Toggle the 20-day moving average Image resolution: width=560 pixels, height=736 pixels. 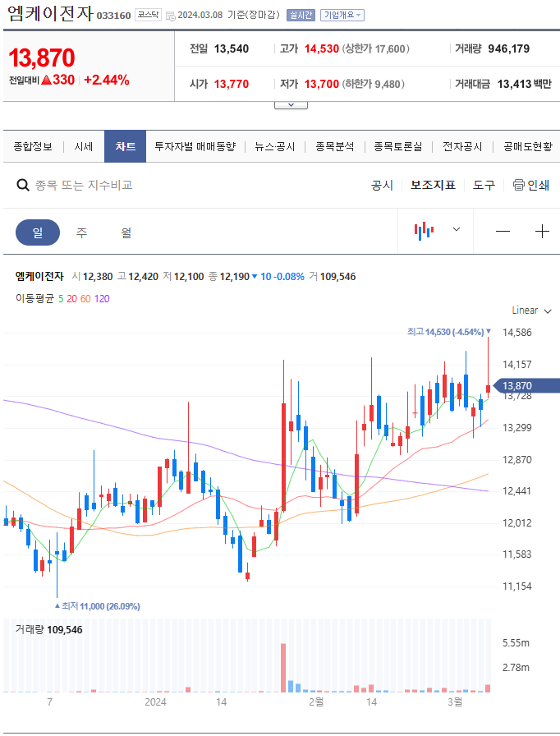pos(71,298)
